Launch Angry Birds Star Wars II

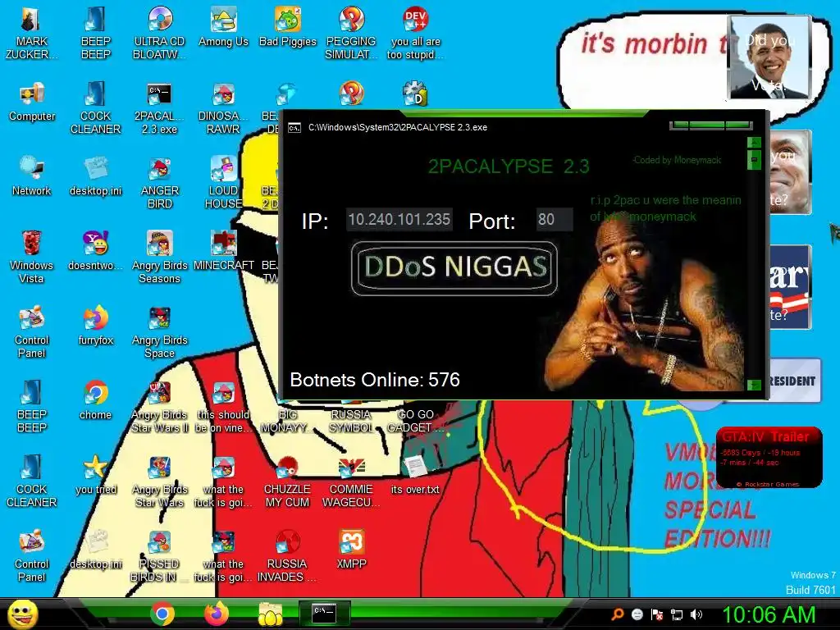[x=160, y=407]
